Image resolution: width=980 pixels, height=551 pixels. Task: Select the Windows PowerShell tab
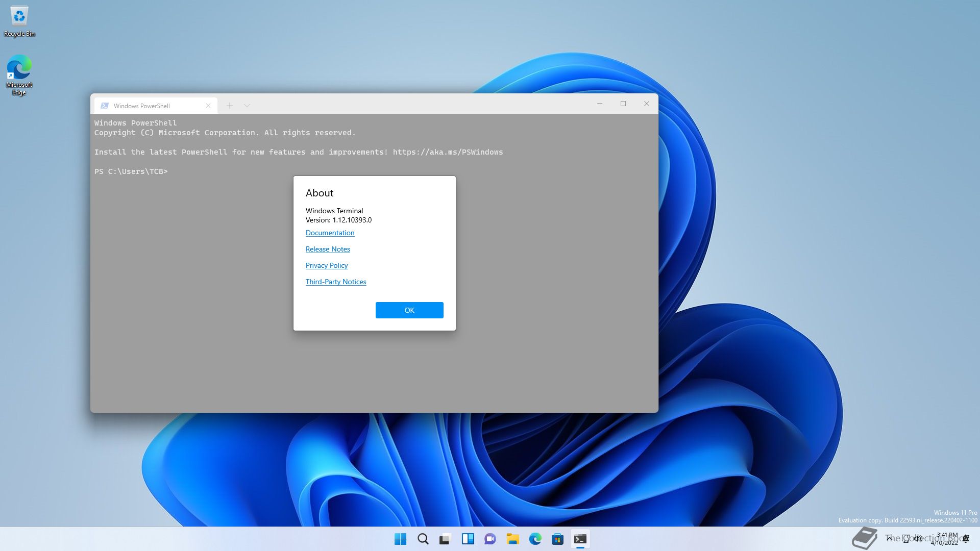[x=156, y=106]
